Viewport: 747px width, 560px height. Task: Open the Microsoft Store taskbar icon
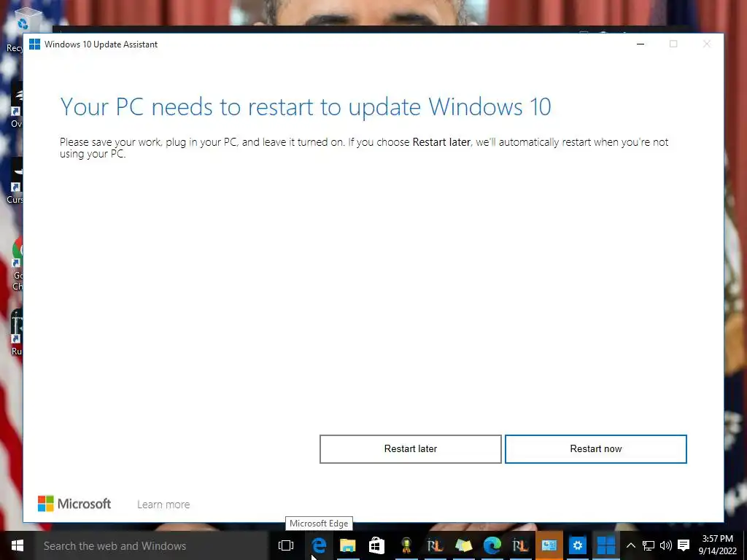[376, 545]
